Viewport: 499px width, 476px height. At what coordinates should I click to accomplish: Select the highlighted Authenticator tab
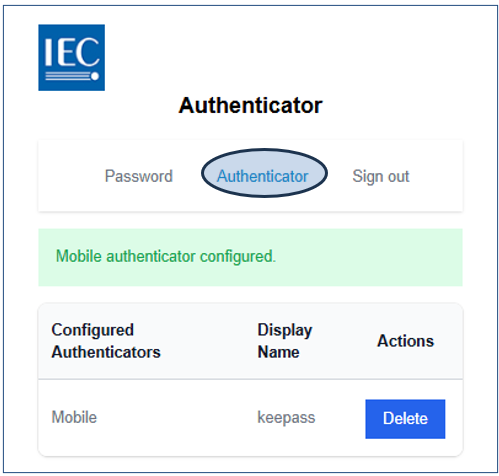[x=263, y=176]
